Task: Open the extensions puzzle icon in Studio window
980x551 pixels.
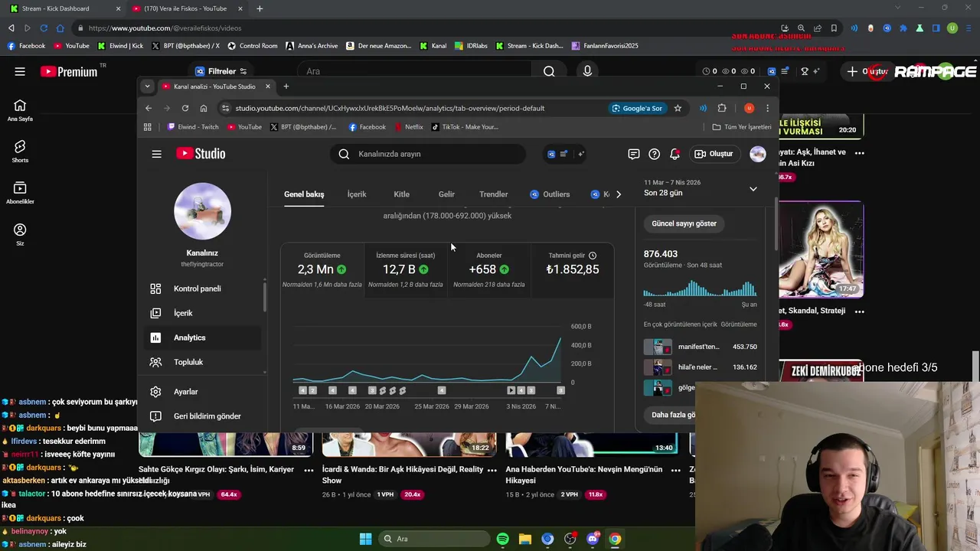Action: click(x=722, y=108)
